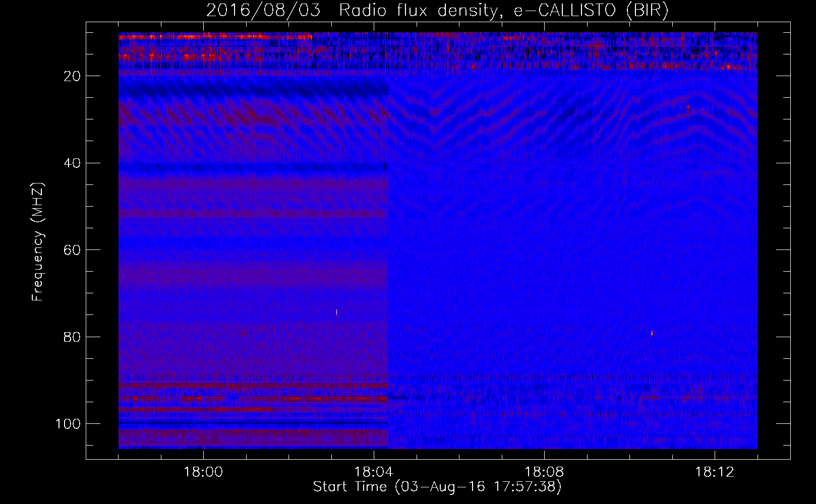Click the "100" frequency tick label

[x=69, y=424]
